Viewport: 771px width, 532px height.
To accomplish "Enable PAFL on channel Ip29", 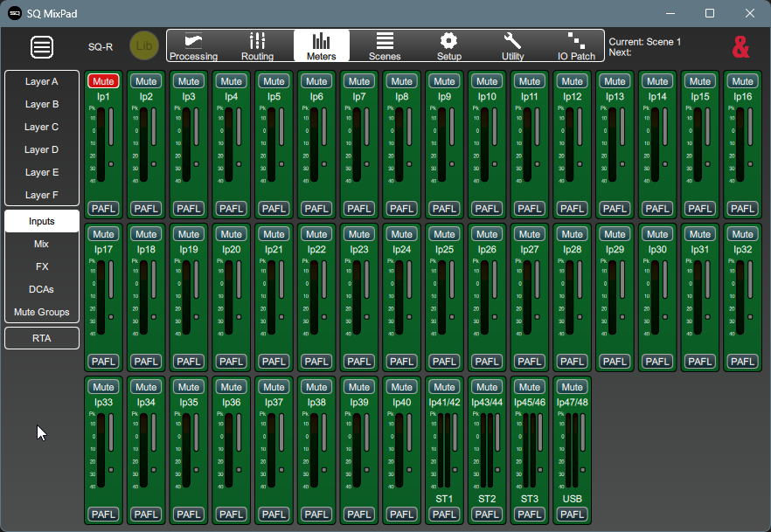I will click(x=615, y=362).
